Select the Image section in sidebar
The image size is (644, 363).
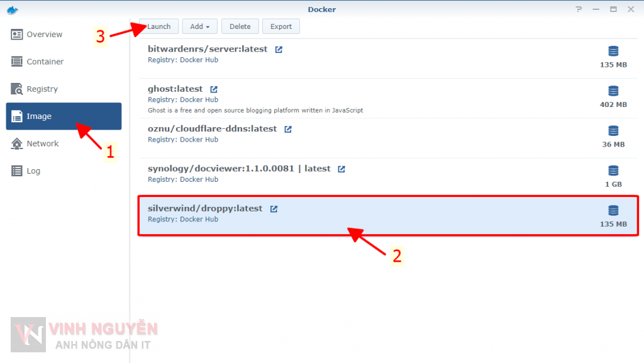pyautogui.click(x=63, y=116)
